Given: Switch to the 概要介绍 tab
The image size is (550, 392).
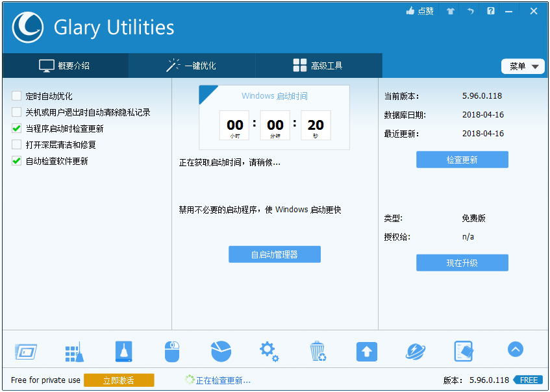Looking at the screenshot, I should (65, 66).
